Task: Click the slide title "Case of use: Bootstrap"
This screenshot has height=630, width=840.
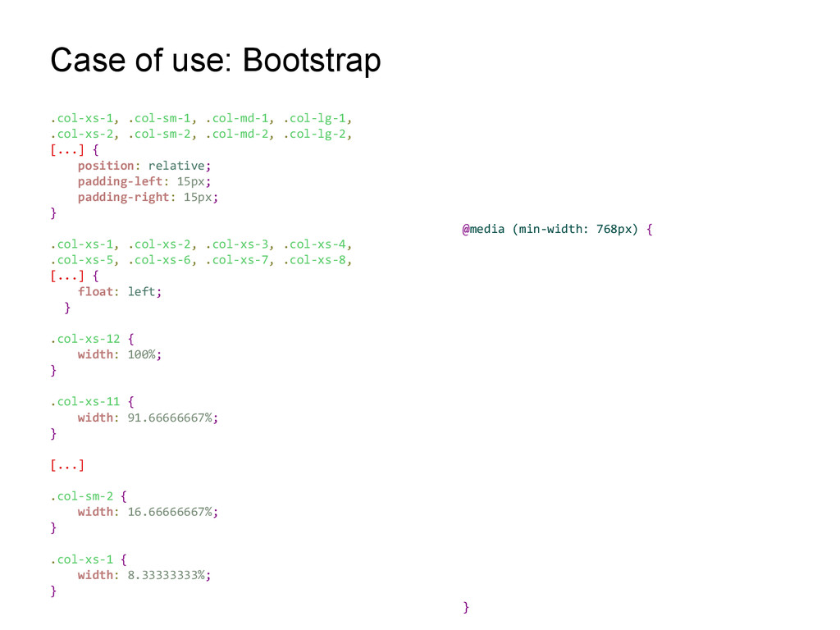Action: pyautogui.click(x=216, y=60)
